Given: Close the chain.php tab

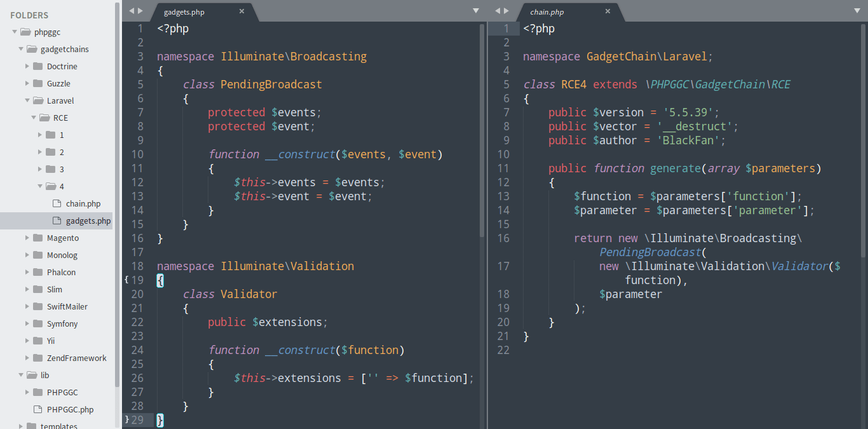Looking at the screenshot, I should point(607,11).
